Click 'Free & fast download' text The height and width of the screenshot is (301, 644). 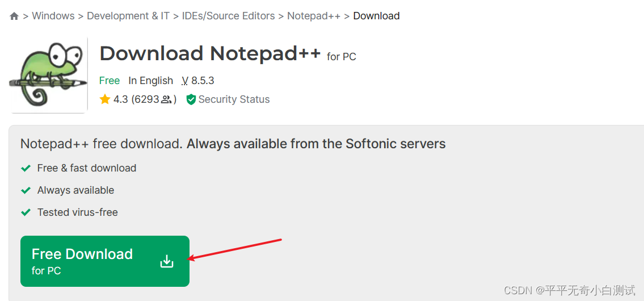tap(87, 168)
